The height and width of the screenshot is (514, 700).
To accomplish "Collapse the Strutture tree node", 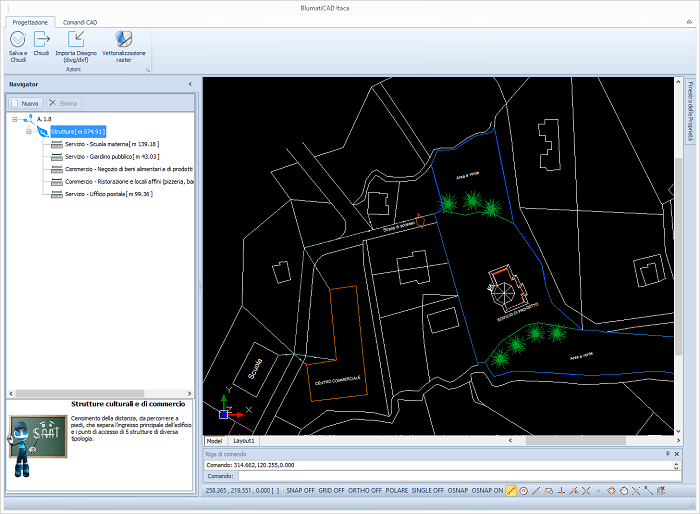I will [29, 132].
